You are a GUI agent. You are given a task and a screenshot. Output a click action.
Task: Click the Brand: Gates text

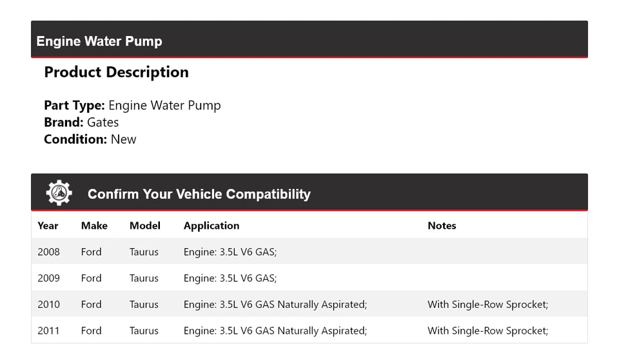[81, 122]
